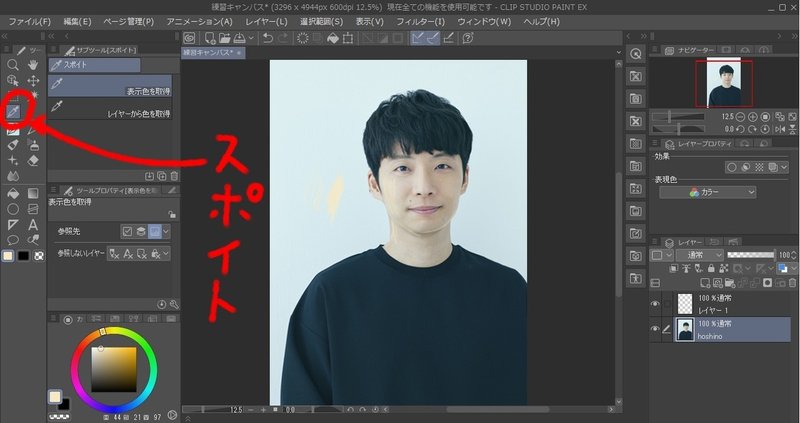Select the Fill bucket tool in toolbox
800x423 pixels.
point(13,193)
